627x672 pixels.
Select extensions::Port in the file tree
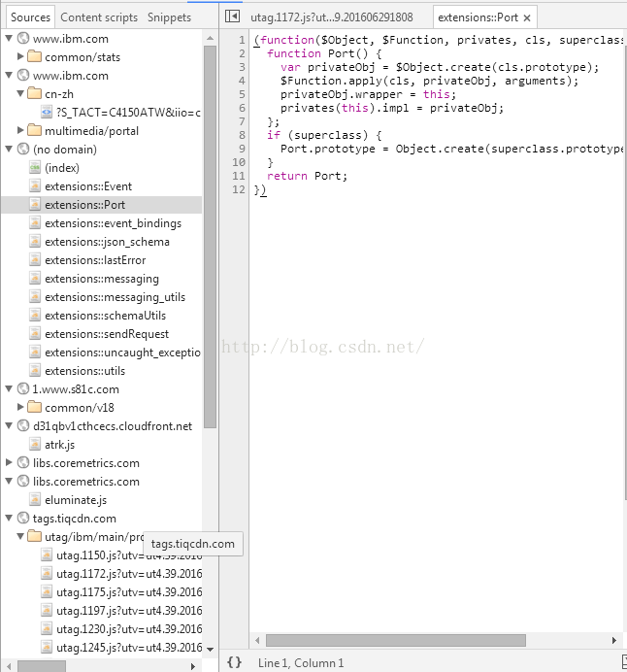(x=102, y=205)
